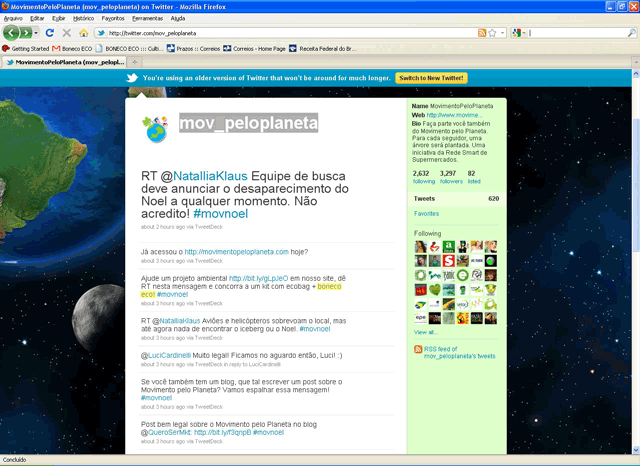Click the RSS feed orange icon
This screenshot has width=640, height=466.
(418, 349)
